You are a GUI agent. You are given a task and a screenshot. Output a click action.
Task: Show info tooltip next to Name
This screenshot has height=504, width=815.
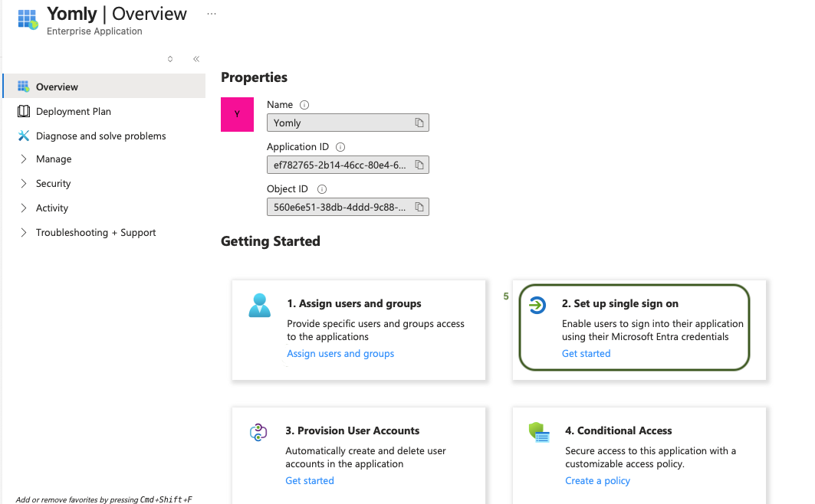pos(304,105)
